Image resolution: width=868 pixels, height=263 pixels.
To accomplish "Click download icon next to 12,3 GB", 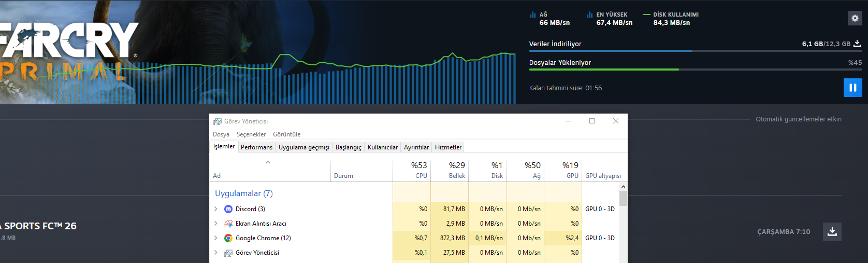I will [857, 44].
